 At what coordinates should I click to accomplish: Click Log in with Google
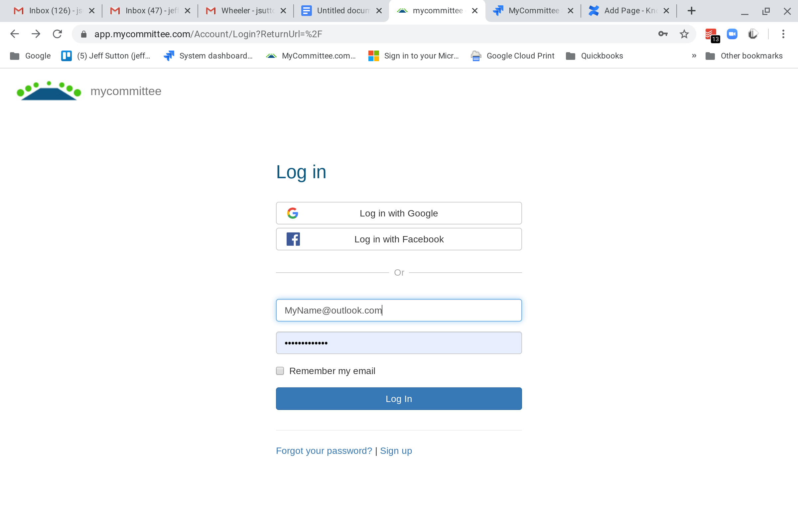tap(399, 213)
